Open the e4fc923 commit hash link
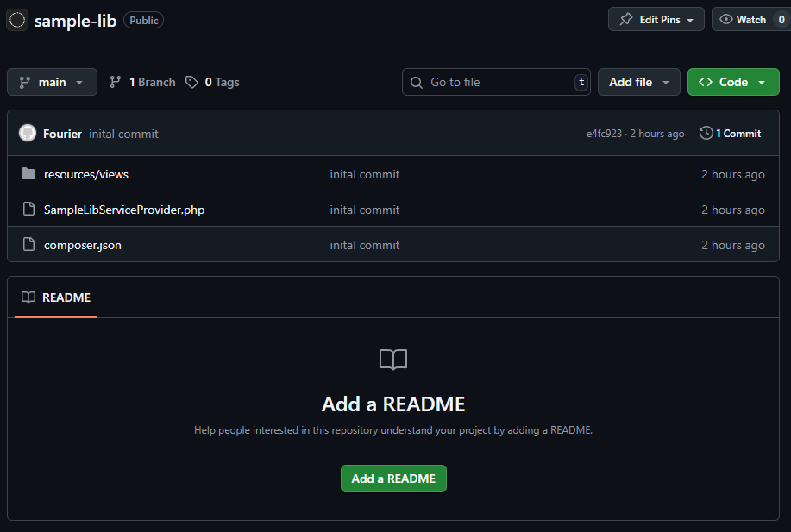This screenshot has width=791, height=532. pyautogui.click(x=604, y=134)
